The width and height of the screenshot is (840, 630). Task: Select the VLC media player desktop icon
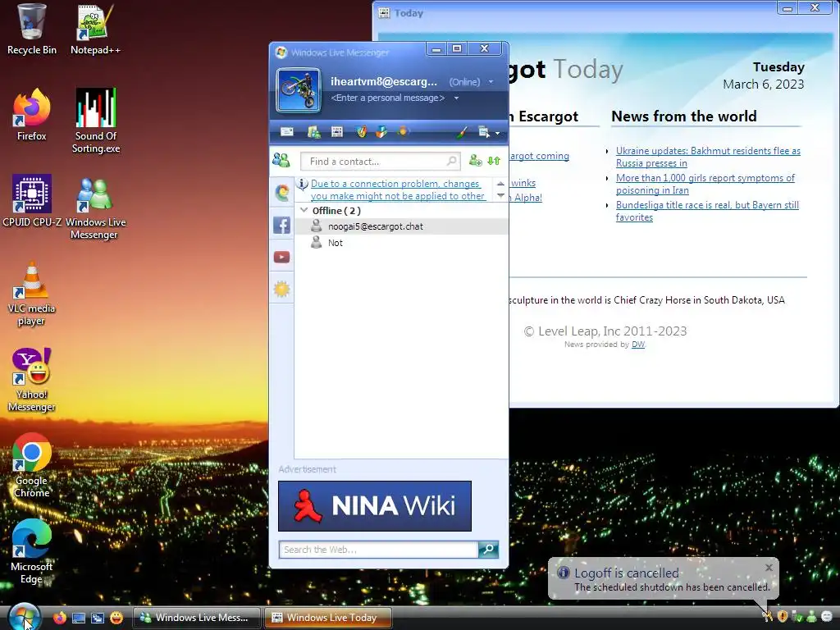(x=32, y=294)
